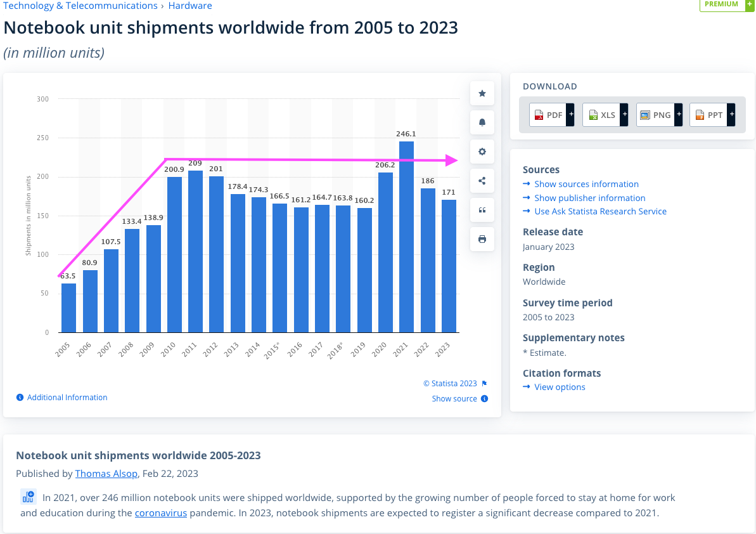The height and width of the screenshot is (534, 756).
Task: Open Use Ask Statista Research Service
Action: coord(600,211)
